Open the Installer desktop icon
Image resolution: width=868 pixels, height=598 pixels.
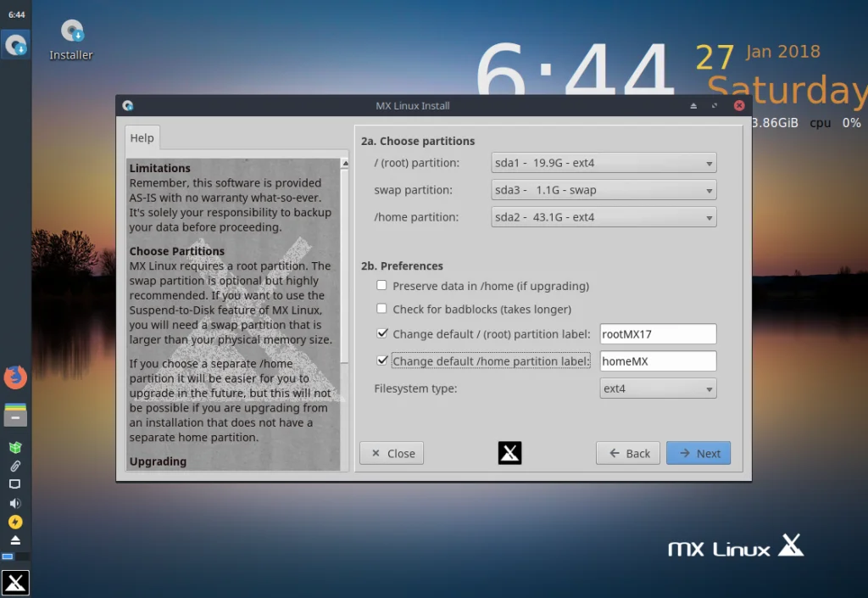pos(71,39)
